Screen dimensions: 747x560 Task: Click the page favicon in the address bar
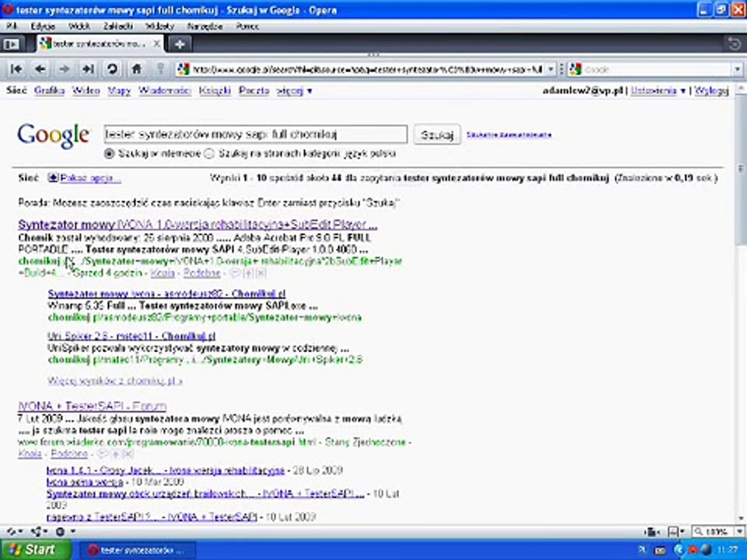coord(183,69)
